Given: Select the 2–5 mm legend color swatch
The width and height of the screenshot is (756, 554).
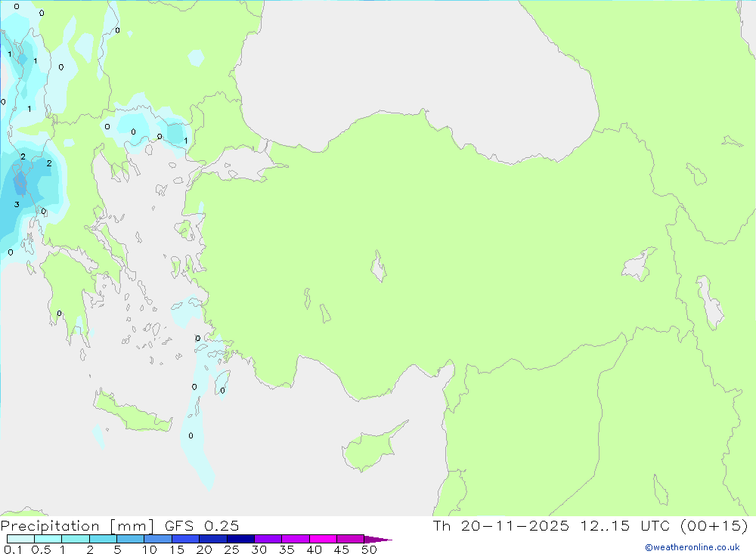Looking at the screenshot, I should coord(103,539).
